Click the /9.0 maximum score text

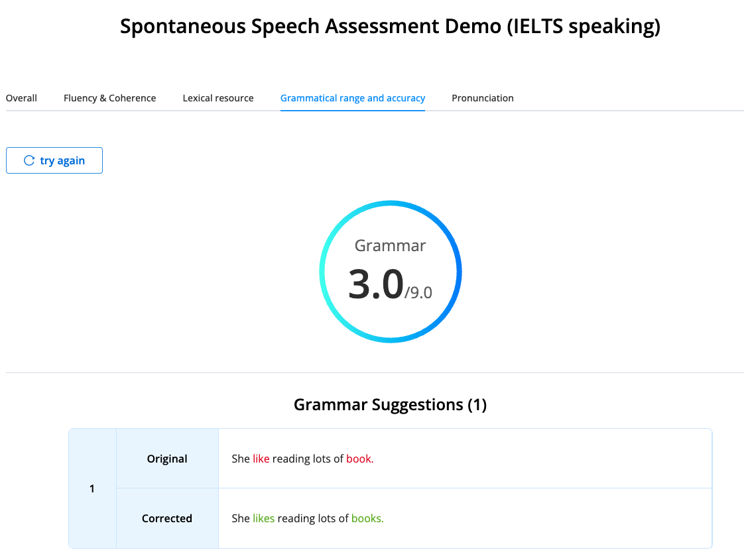(x=418, y=292)
